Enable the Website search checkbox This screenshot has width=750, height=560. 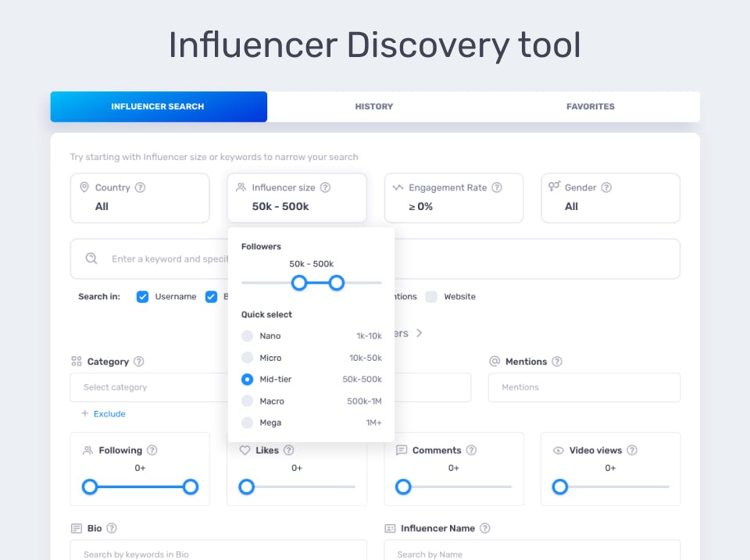click(431, 297)
